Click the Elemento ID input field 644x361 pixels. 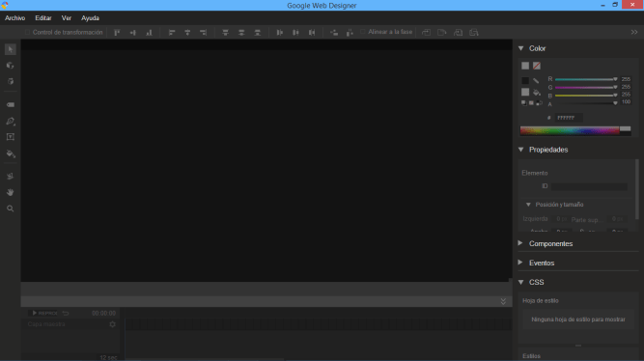point(589,186)
